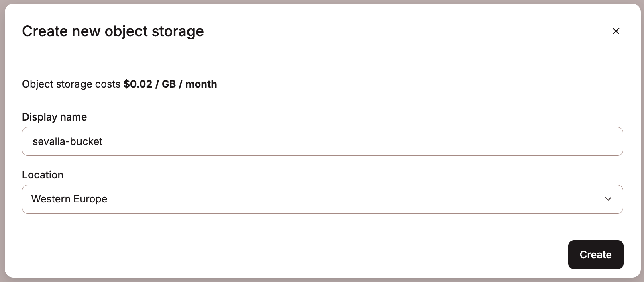
Task: Click the Location label
Action: 43,175
